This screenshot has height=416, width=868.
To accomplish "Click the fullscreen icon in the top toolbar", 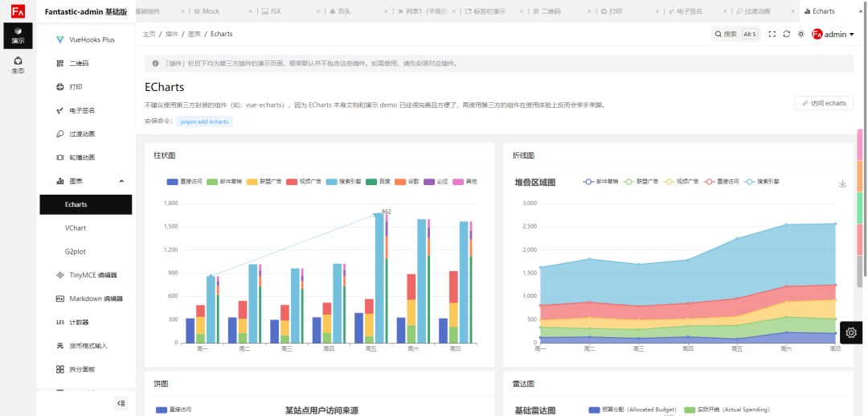I will point(772,35).
